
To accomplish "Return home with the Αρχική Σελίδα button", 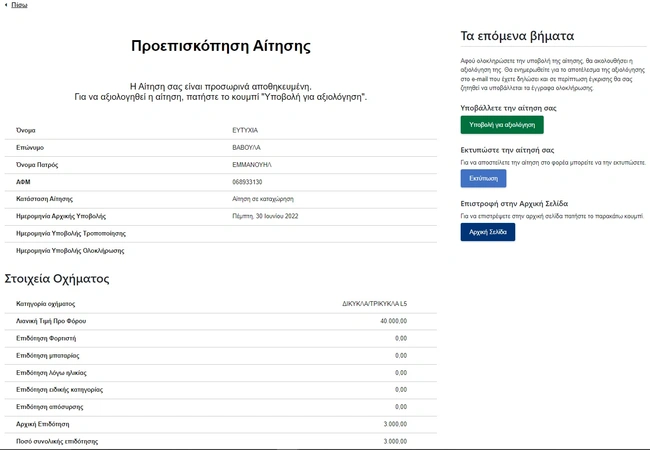I will 487,232.
